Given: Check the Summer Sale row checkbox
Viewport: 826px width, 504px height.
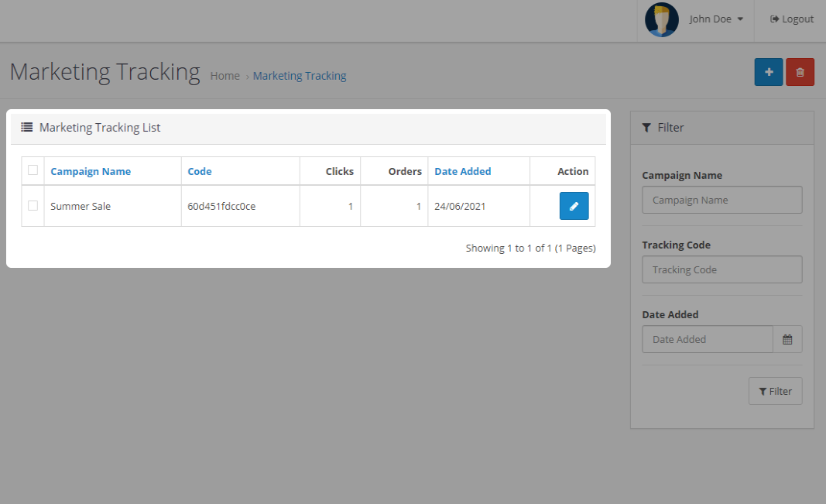Looking at the screenshot, I should (33, 205).
